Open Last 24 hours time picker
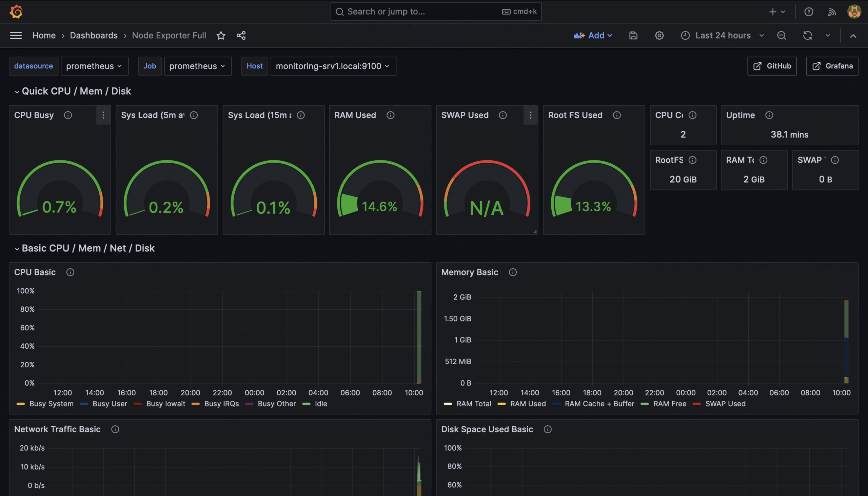This screenshot has height=496, width=868. 723,36
